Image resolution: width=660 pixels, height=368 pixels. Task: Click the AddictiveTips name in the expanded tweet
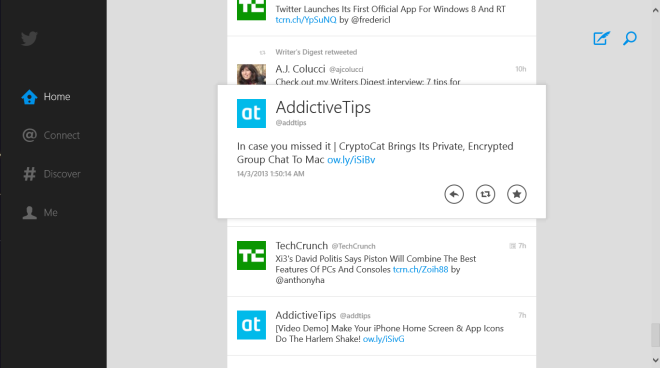click(x=323, y=107)
